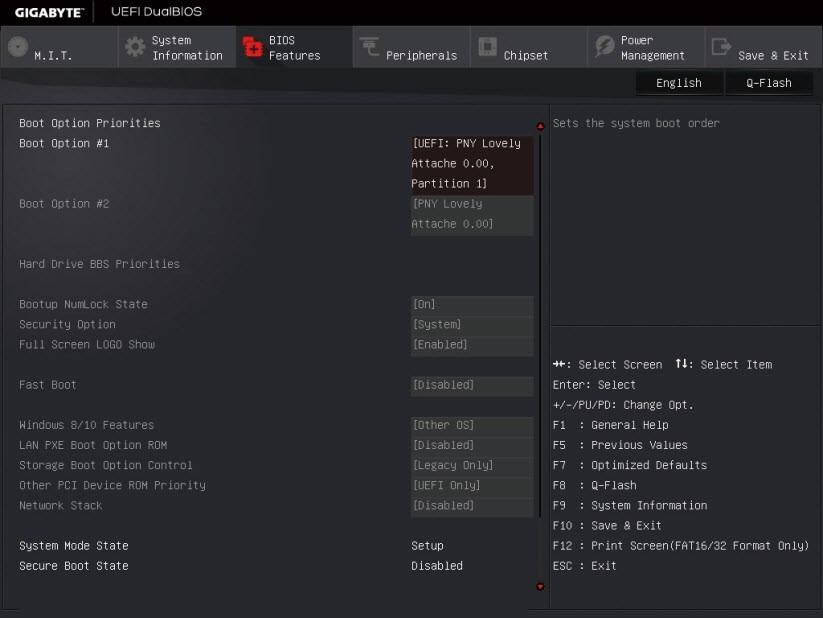The height and width of the screenshot is (618, 823).
Task: Toggle Fast Boot Disabled value
Action: click(471, 385)
